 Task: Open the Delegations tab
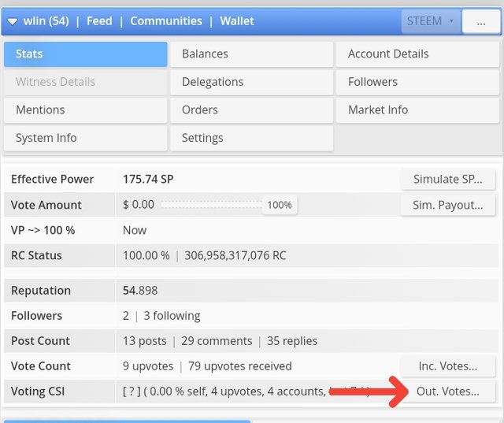(x=251, y=82)
